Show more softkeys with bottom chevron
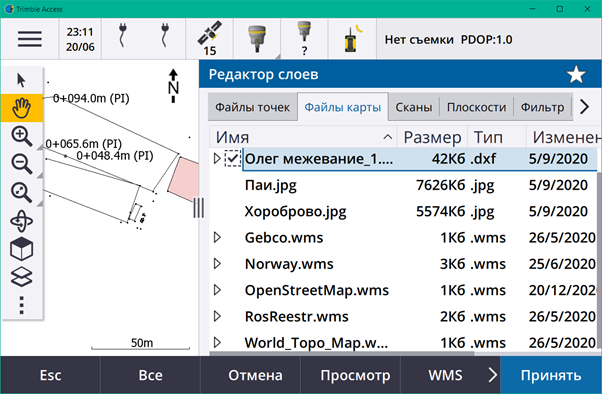Image resolution: width=602 pixels, height=394 pixels. pos(493,375)
